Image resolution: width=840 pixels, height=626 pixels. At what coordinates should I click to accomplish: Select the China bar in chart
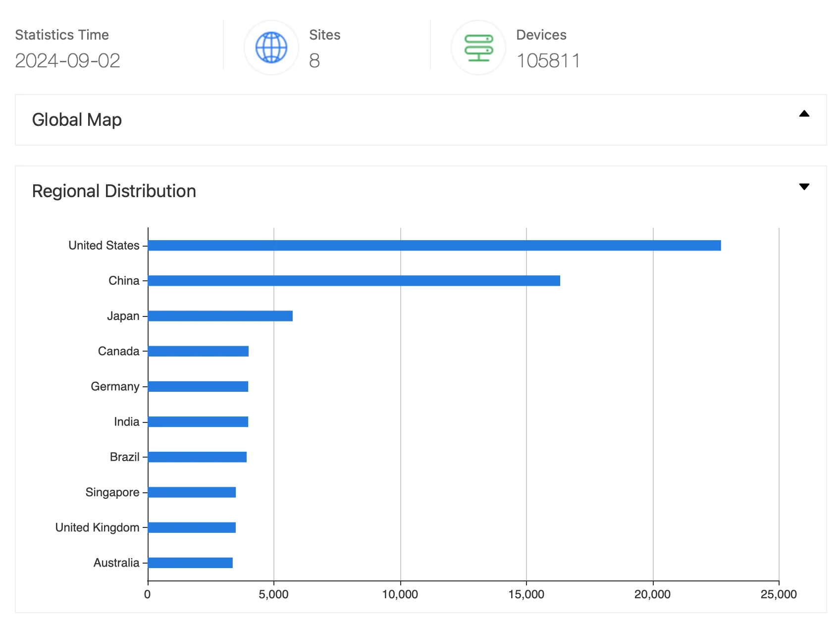(x=354, y=281)
